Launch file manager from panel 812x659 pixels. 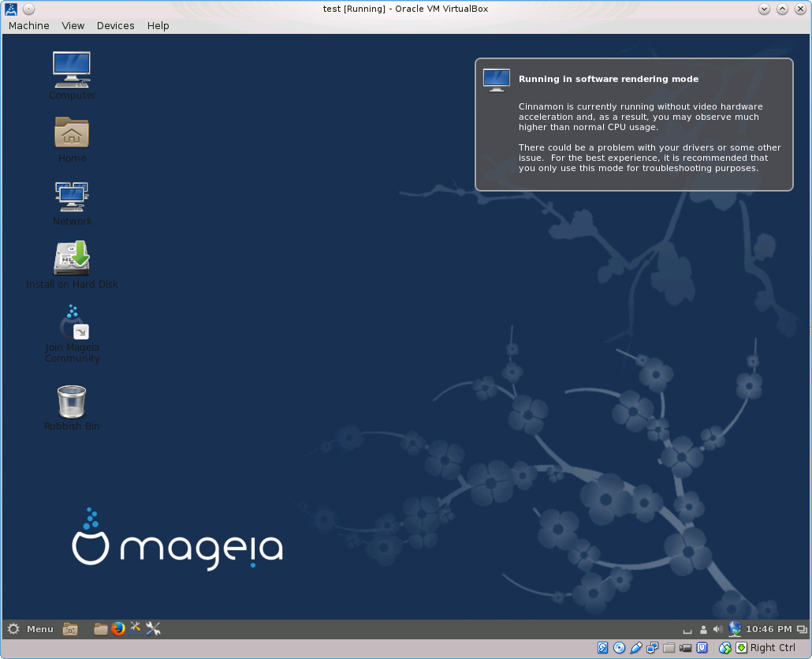(100, 629)
